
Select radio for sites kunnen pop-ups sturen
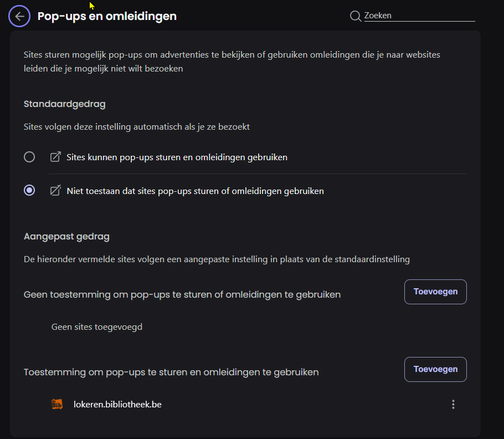pos(29,157)
